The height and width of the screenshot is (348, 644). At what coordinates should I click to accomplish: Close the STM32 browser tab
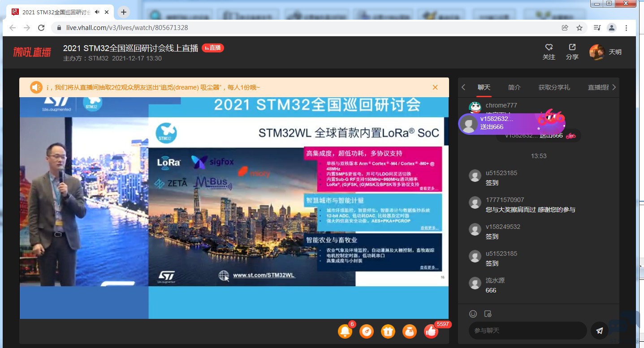click(x=108, y=12)
